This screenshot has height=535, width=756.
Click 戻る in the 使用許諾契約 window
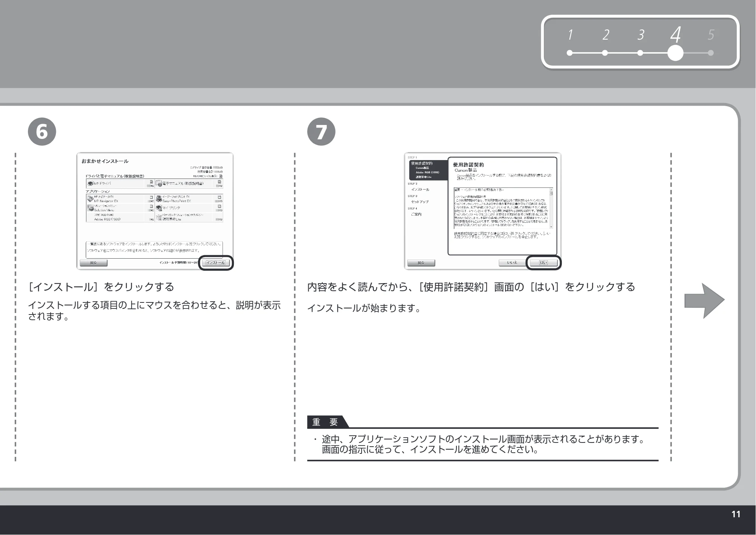coord(421,263)
